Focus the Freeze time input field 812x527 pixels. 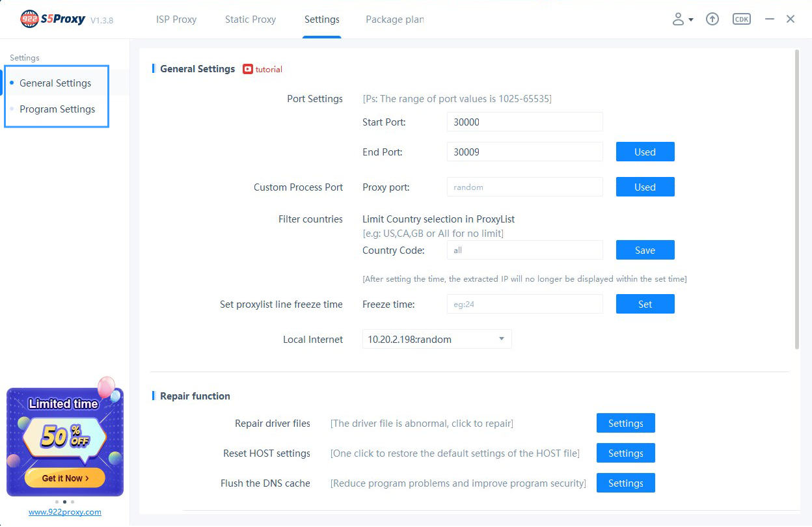click(x=524, y=304)
